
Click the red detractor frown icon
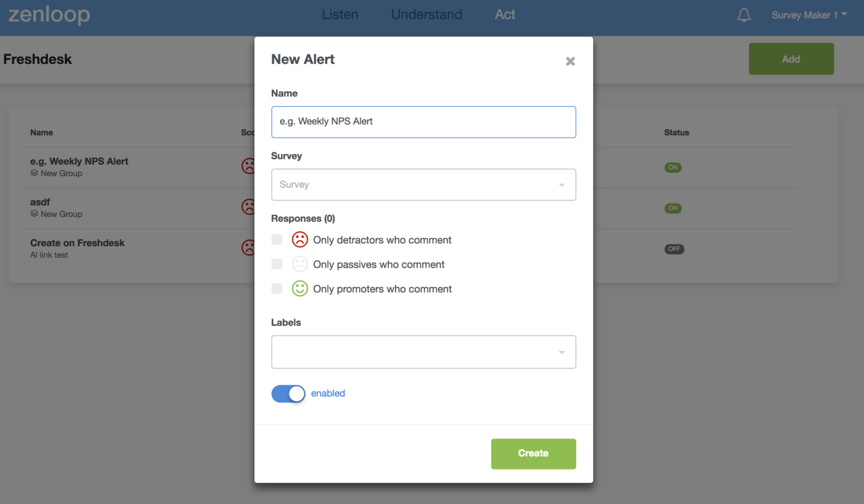[301, 240]
